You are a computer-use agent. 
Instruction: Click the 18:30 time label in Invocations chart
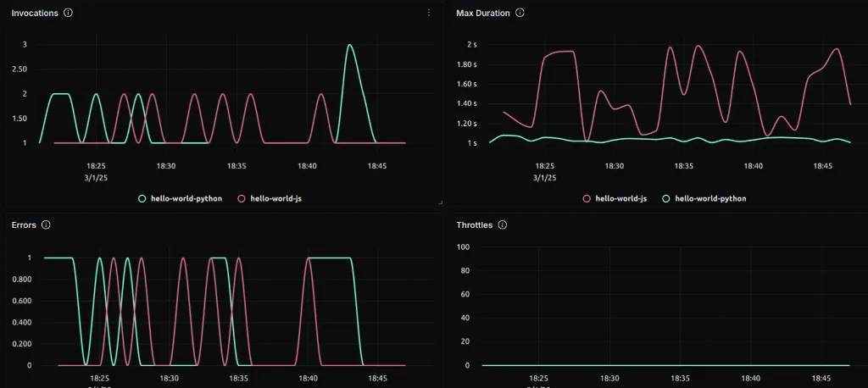166,166
